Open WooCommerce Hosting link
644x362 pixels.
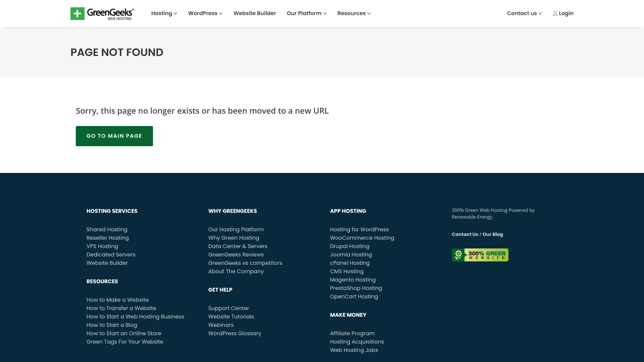(362, 238)
